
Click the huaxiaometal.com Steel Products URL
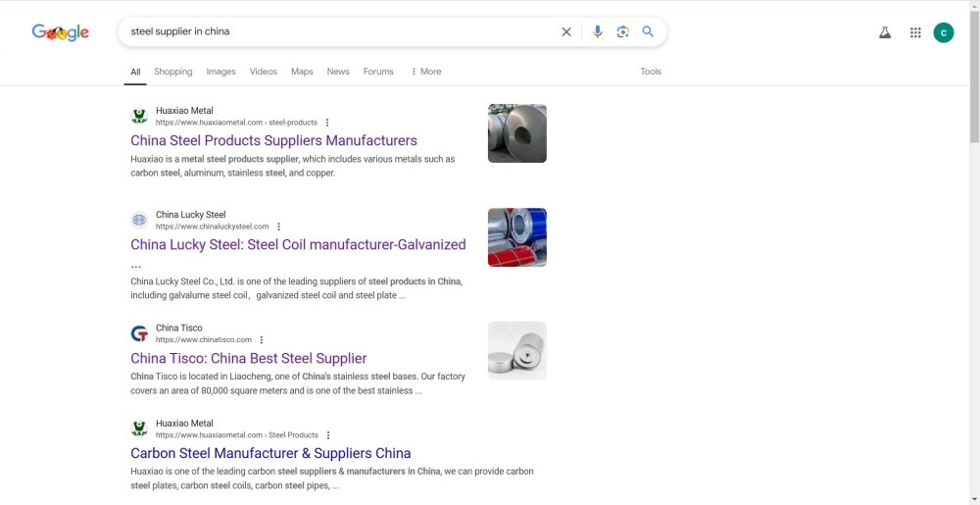click(237, 435)
